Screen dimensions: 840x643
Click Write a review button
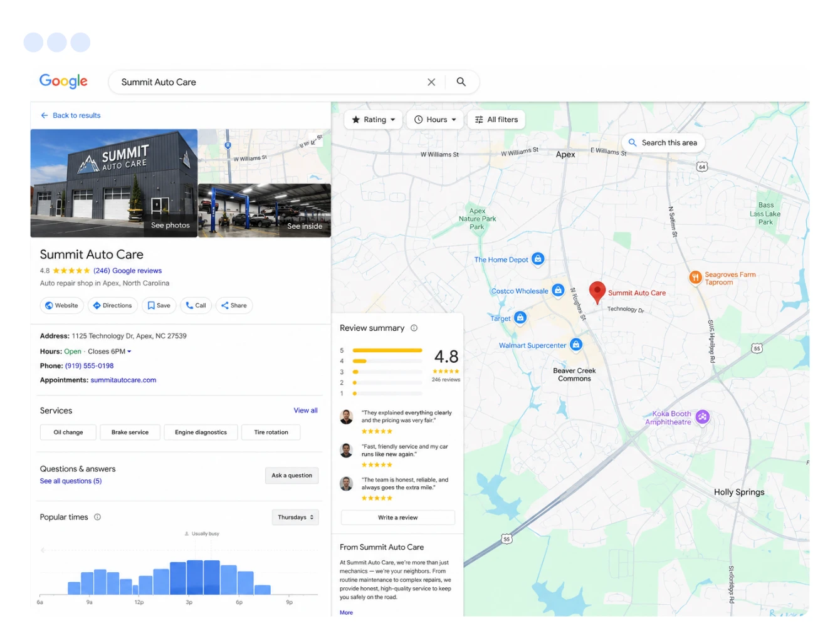398,518
